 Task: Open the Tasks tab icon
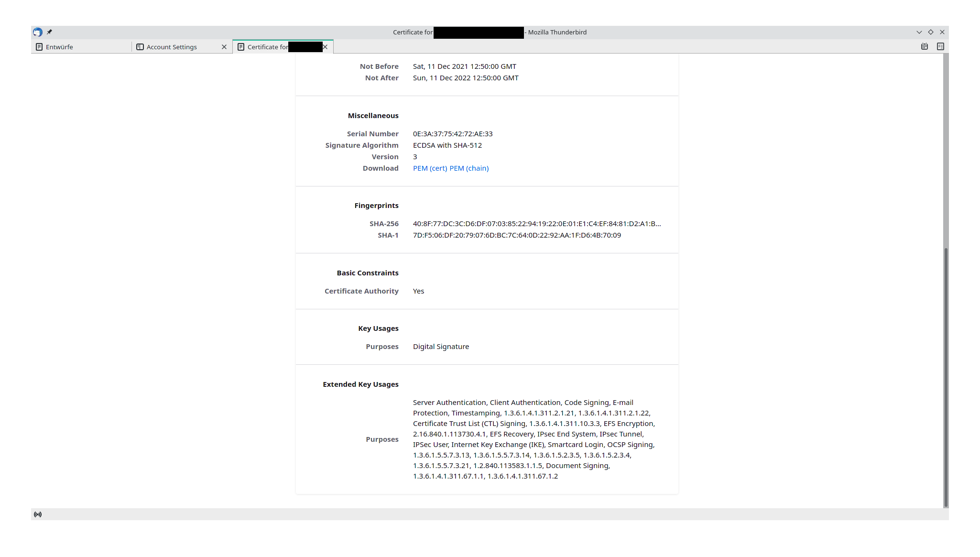[940, 46]
